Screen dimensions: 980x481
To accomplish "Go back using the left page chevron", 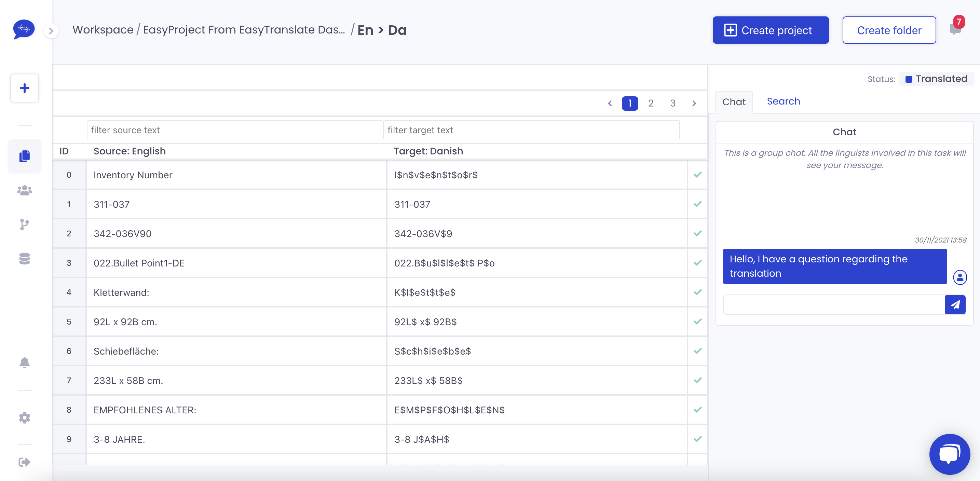I will [x=610, y=103].
